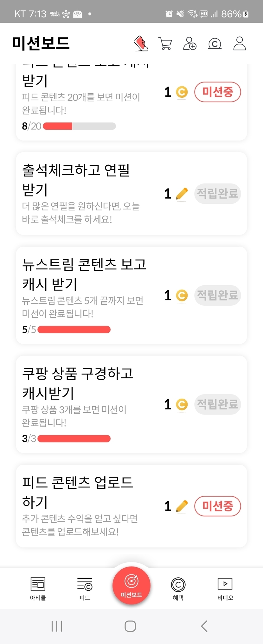
Task: Select the 미션보드 center tab
Action: click(x=131, y=585)
